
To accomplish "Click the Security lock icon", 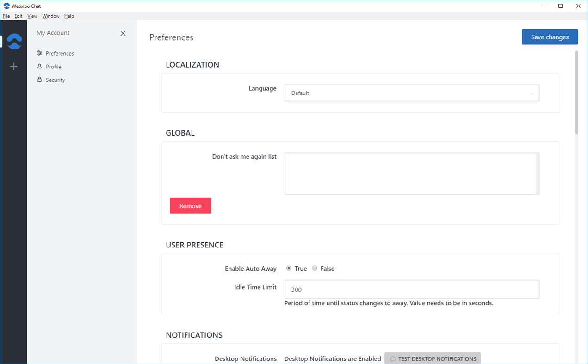I will click(40, 80).
